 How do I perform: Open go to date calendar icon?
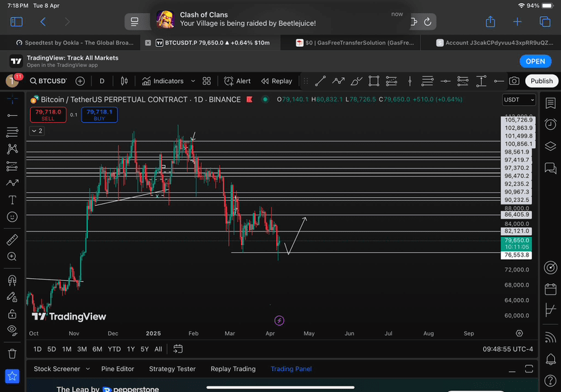[178, 349]
